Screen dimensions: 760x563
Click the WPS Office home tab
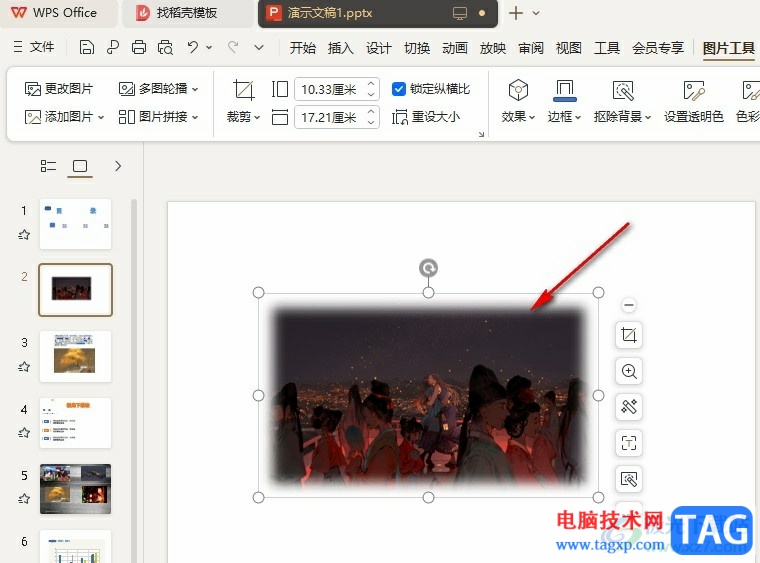click(58, 13)
